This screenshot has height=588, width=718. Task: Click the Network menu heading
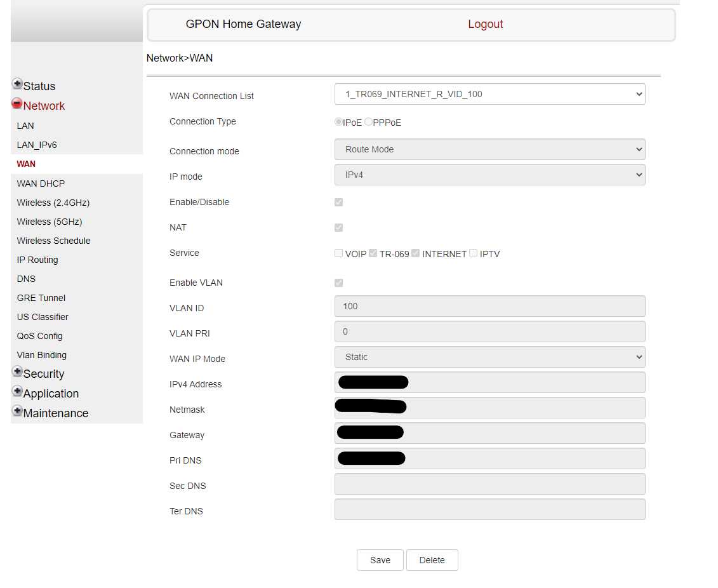(44, 106)
